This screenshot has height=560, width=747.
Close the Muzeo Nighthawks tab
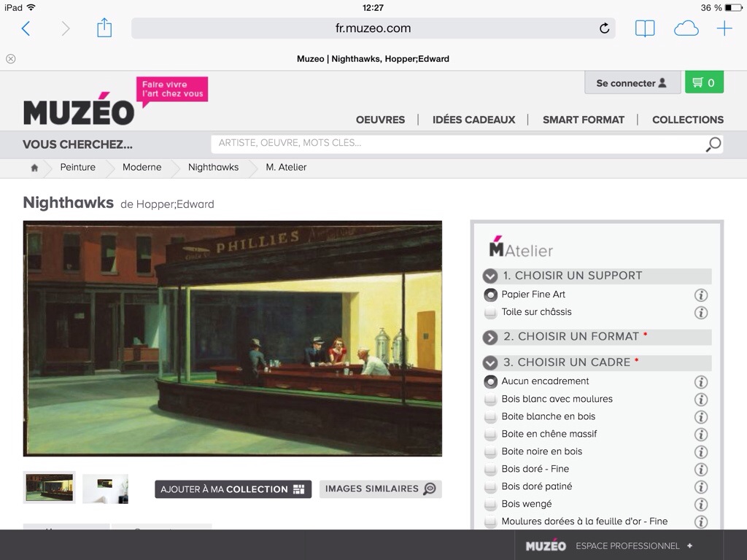[x=10, y=58]
